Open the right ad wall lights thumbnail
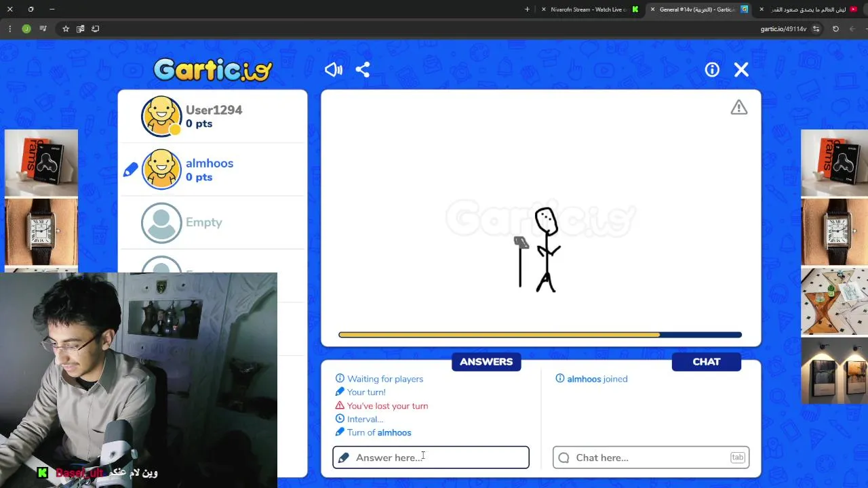The width and height of the screenshot is (868, 488). [834, 371]
